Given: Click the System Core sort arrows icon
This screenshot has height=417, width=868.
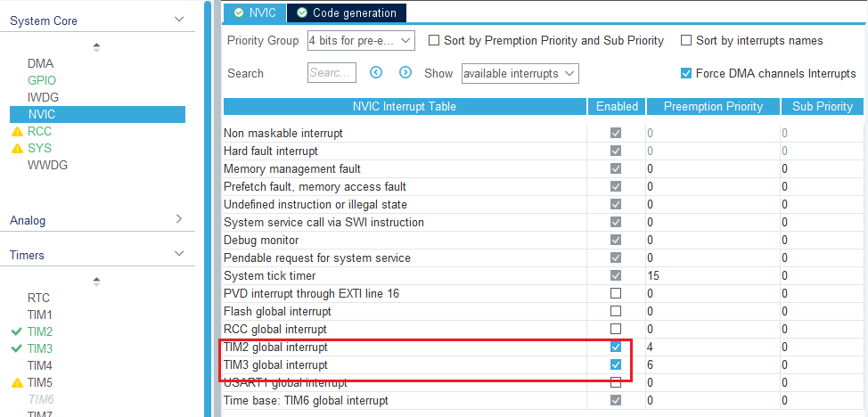Looking at the screenshot, I should 97,46.
